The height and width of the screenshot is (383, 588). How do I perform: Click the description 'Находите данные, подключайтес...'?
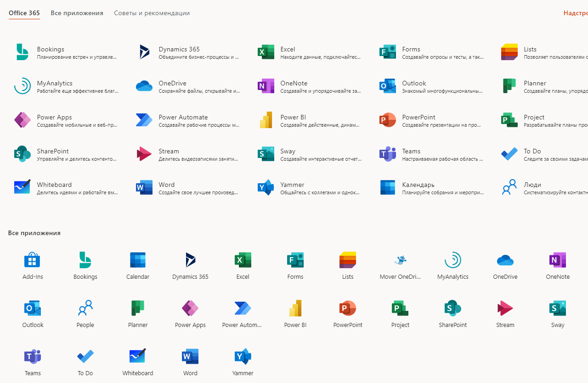(321, 57)
